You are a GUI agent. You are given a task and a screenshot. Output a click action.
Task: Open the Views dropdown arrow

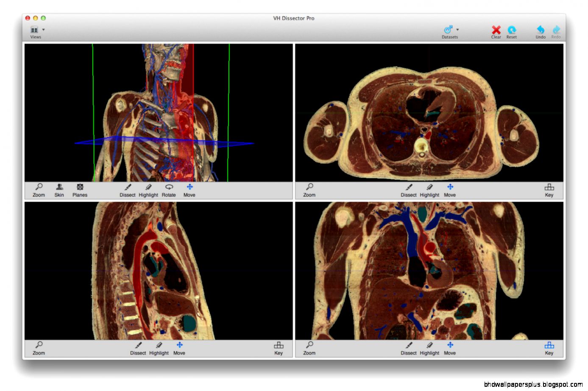pyautogui.click(x=43, y=29)
